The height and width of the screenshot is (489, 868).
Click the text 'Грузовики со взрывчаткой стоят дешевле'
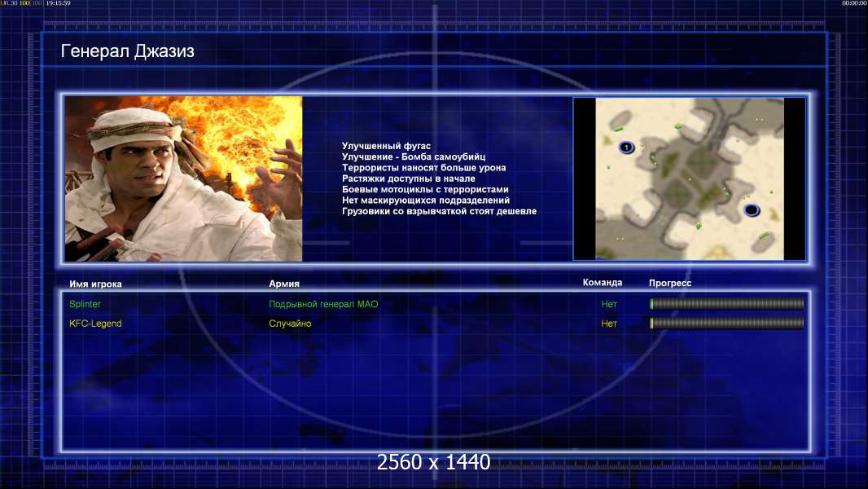click(439, 211)
